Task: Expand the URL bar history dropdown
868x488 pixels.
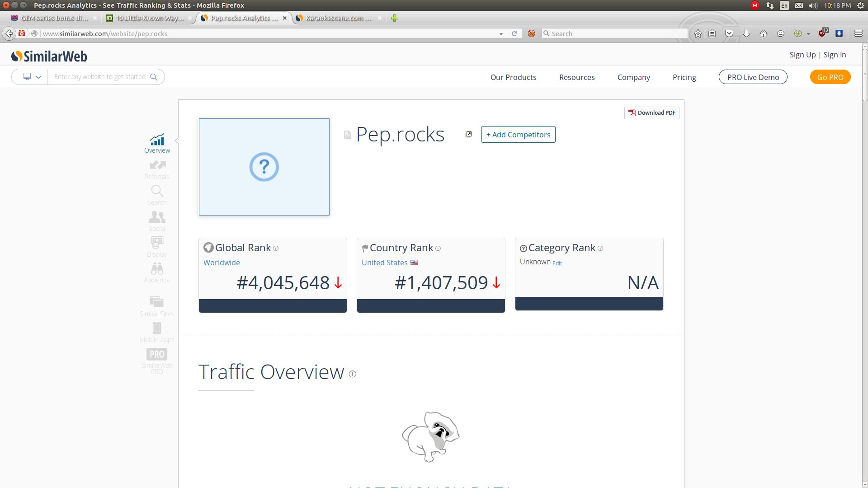Action: point(501,34)
